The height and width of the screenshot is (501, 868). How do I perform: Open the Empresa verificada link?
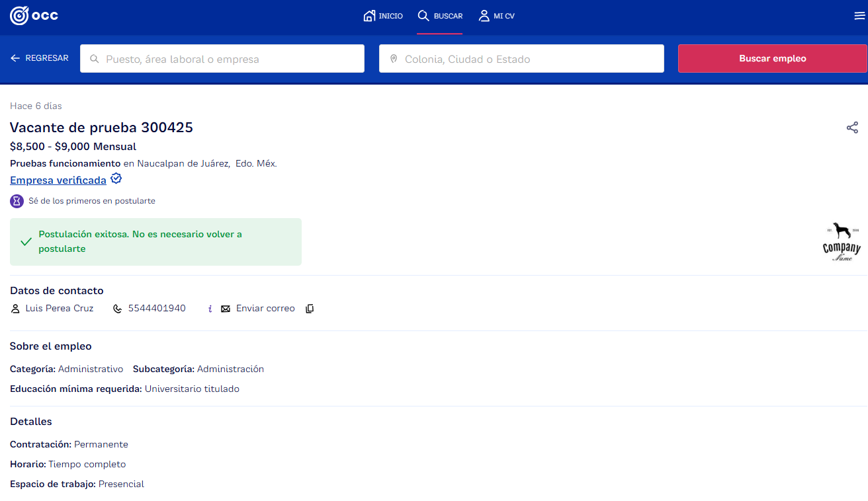[58, 180]
